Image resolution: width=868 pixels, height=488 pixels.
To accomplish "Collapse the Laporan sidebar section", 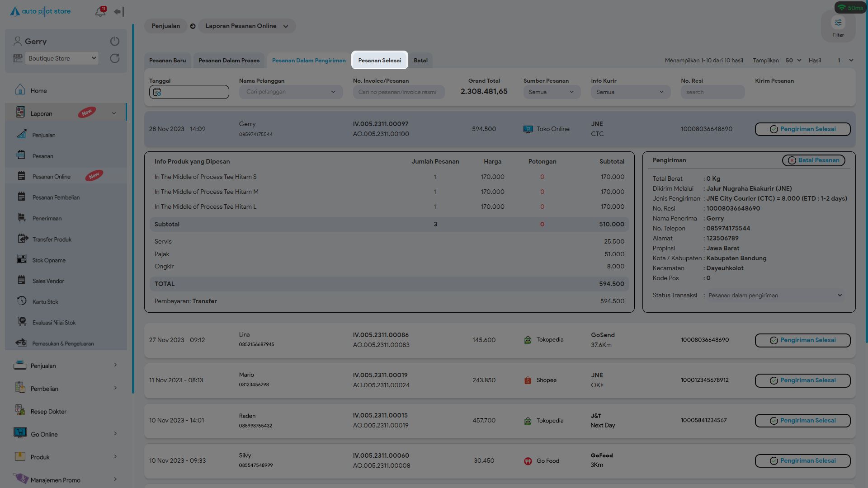I will [113, 113].
